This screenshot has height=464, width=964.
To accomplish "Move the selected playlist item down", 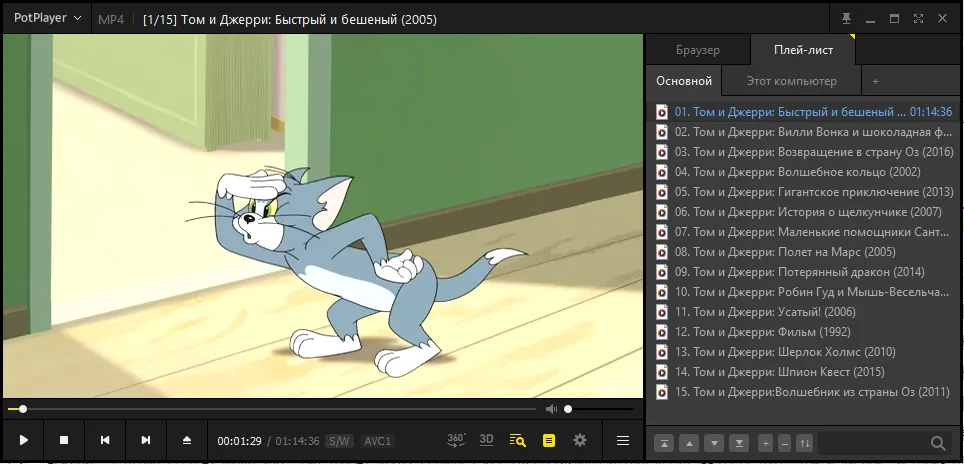I will pos(714,442).
